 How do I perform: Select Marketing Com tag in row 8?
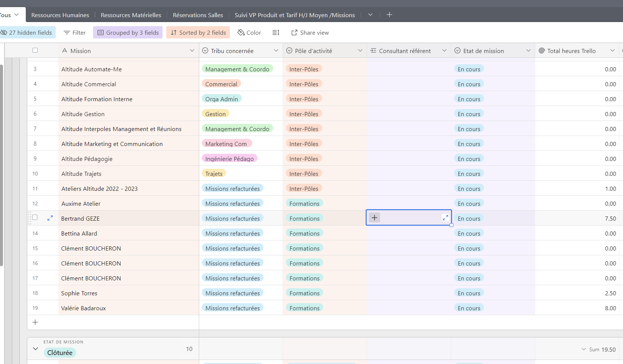pyautogui.click(x=227, y=144)
